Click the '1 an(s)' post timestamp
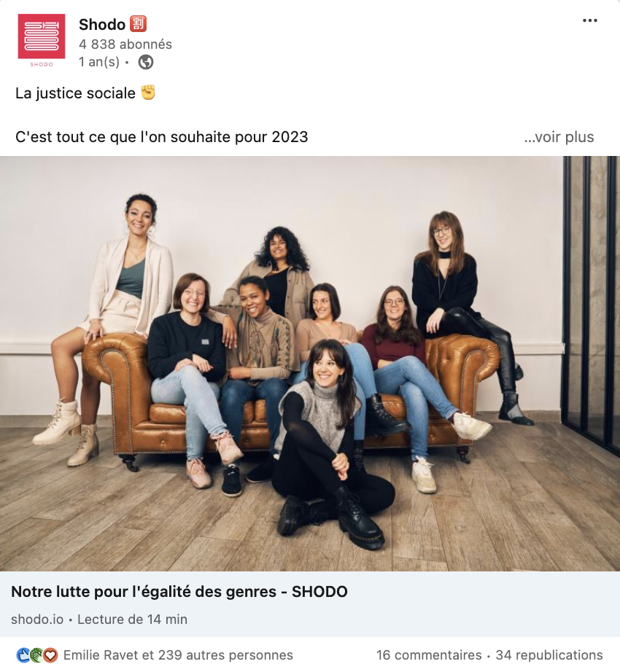620x672 pixels. pyautogui.click(x=99, y=62)
